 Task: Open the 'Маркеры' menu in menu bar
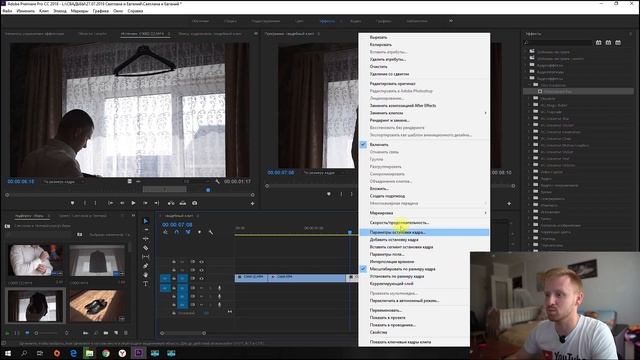(79, 11)
